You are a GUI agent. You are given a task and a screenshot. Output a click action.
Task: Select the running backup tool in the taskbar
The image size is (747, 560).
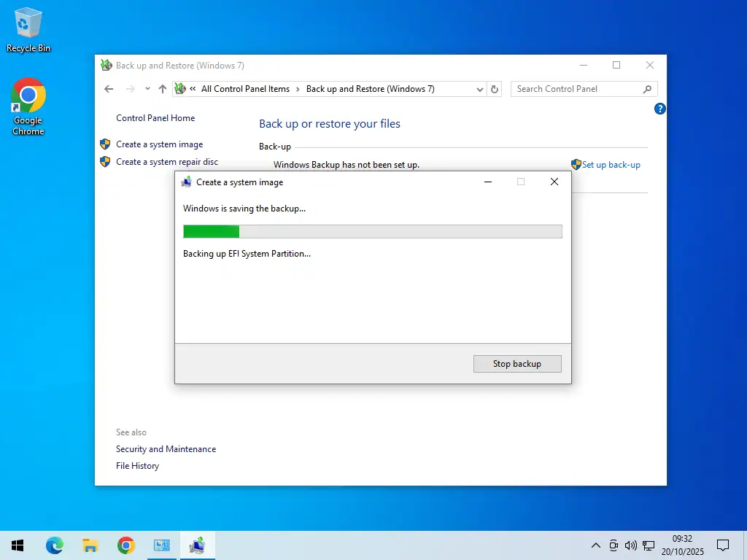pos(197,545)
